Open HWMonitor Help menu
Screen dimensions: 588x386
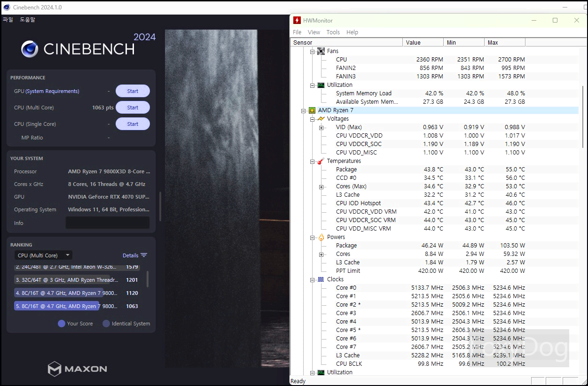point(352,32)
